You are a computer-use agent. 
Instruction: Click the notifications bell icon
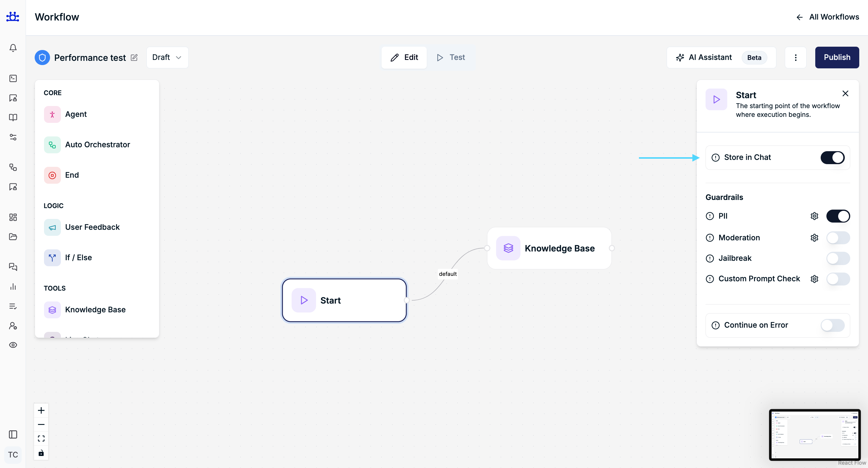[13, 48]
